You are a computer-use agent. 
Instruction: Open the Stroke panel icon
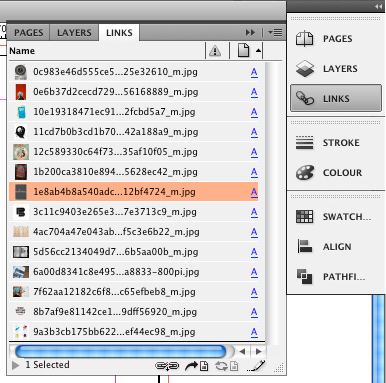pos(305,143)
